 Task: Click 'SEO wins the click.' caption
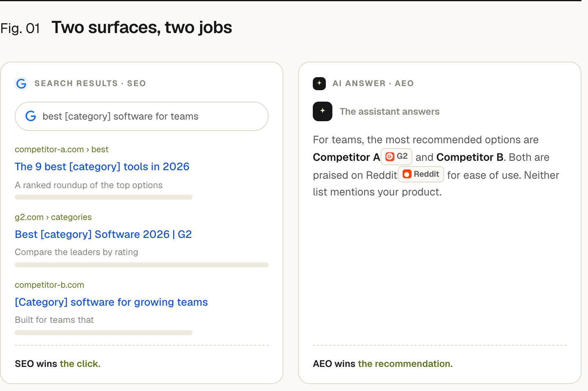coord(58,364)
